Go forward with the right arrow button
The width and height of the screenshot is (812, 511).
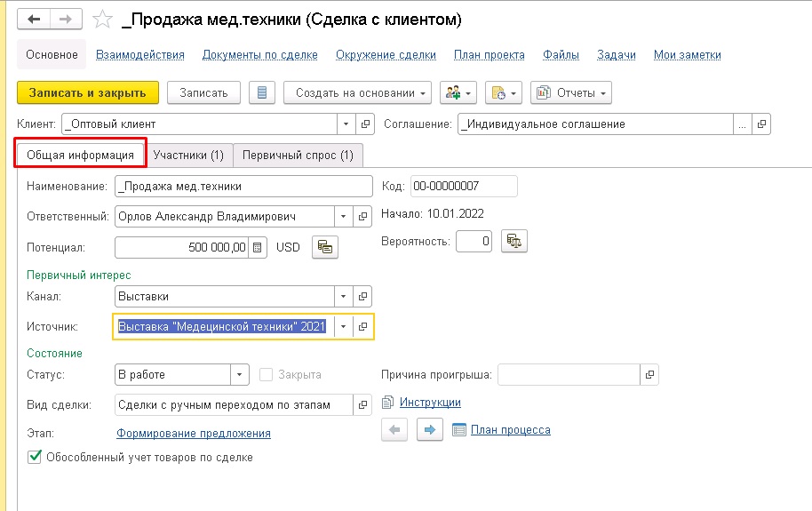pyautogui.click(x=66, y=20)
